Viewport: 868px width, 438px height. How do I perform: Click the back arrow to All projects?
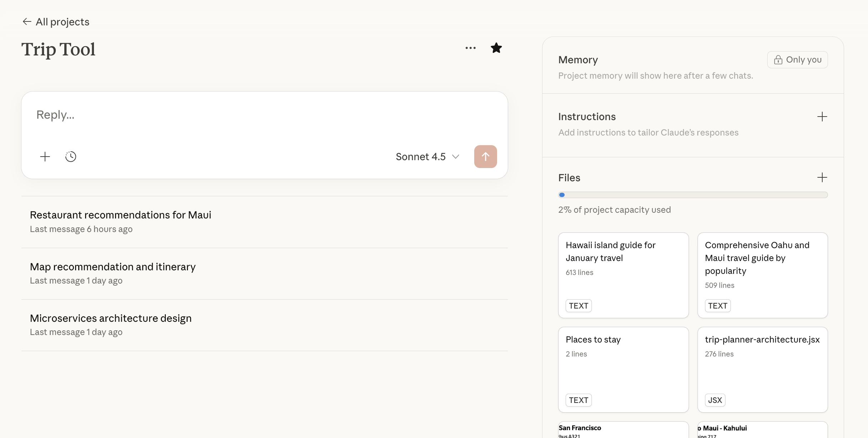(27, 22)
